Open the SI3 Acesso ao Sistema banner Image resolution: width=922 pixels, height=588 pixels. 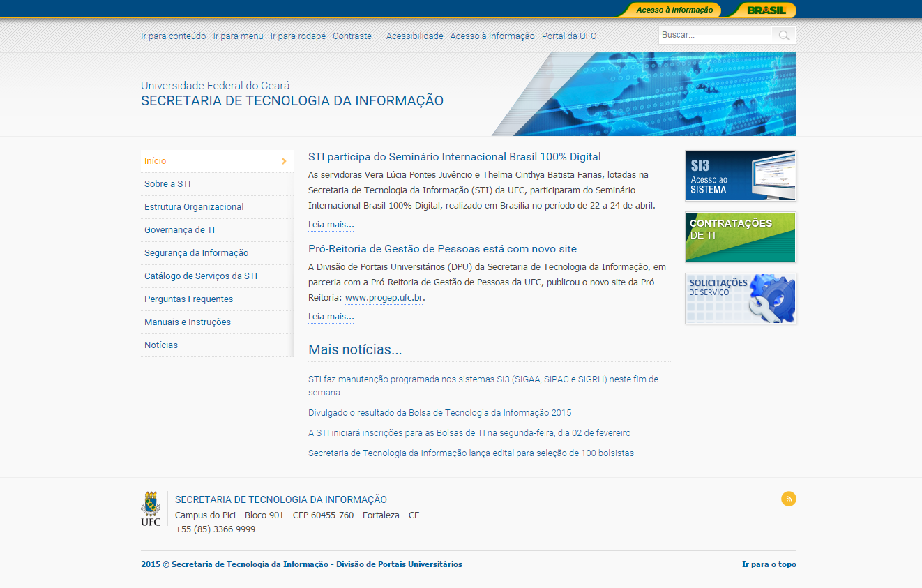pos(740,176)
